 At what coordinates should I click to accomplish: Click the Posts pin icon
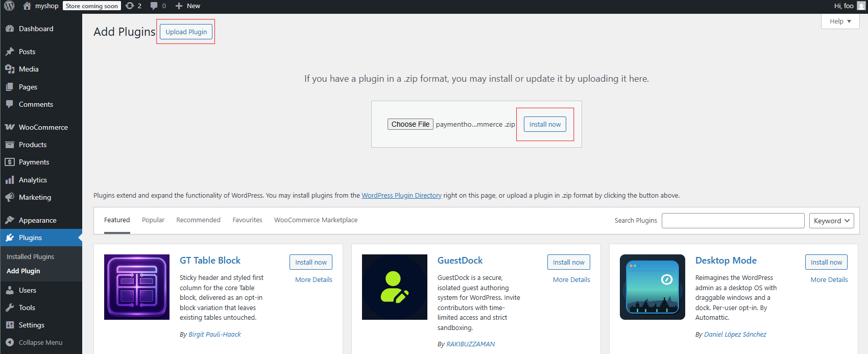(10, 52)
